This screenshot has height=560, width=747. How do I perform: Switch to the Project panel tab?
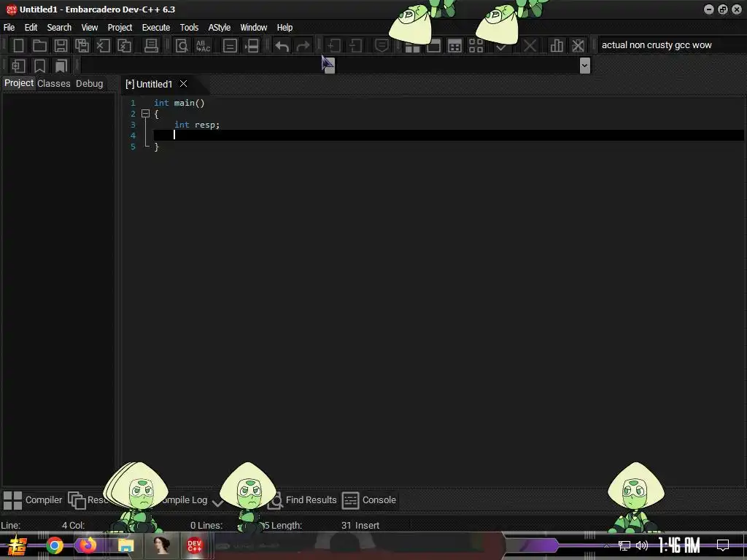[19, 83]
